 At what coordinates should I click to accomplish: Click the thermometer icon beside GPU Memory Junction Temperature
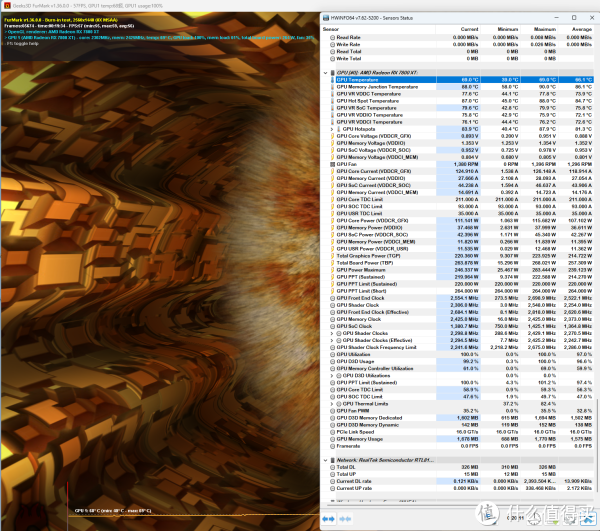coord(332,87)
